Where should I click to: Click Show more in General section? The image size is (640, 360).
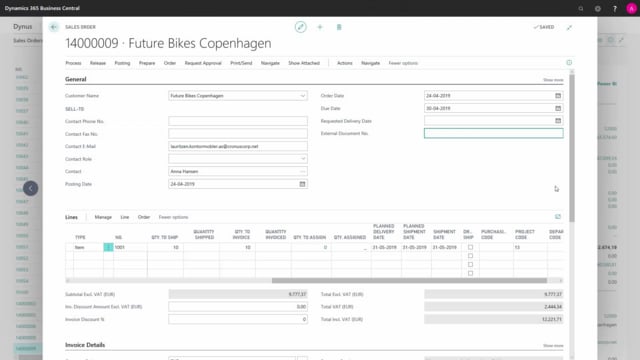coord(553,80)
